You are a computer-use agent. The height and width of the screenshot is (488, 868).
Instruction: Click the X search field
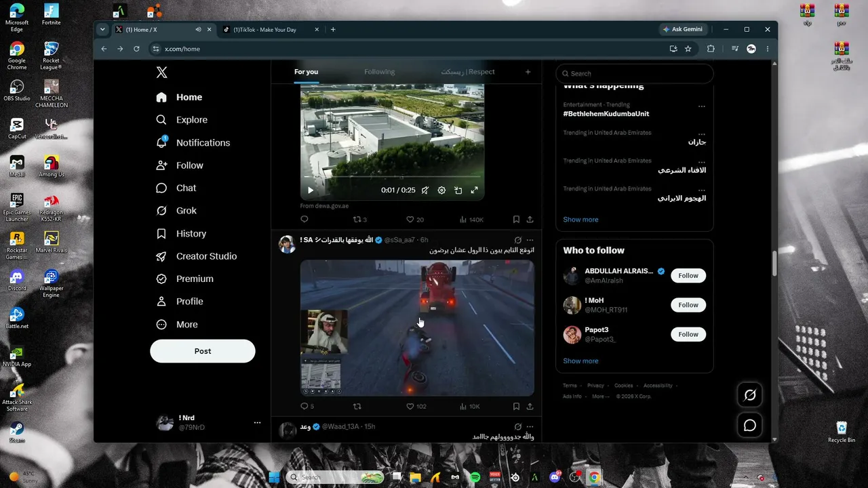635,73
